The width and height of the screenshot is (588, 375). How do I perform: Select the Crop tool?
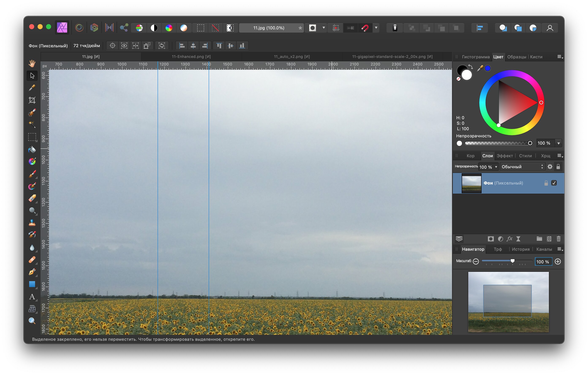tap(32, 100)
